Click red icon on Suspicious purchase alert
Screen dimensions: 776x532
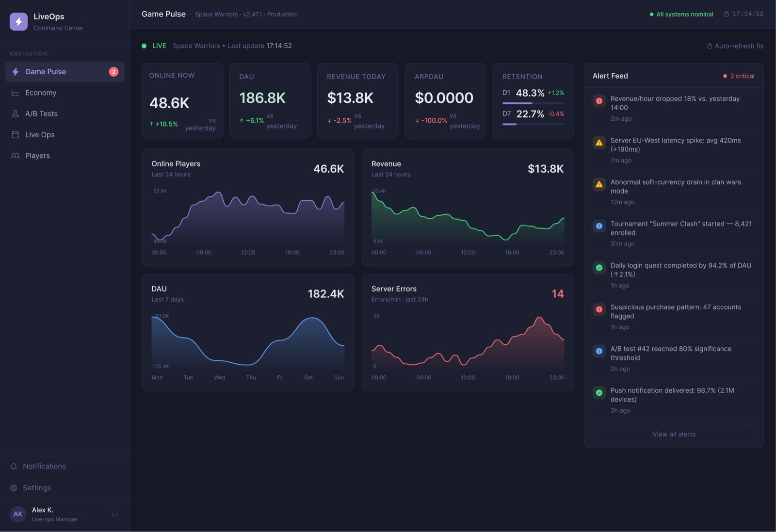coord(599,309)
